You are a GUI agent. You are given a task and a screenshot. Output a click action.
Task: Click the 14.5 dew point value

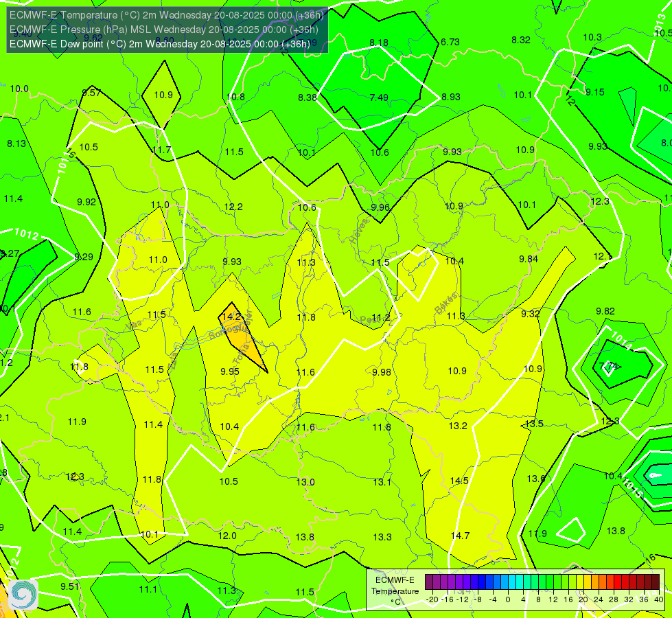(x=459, y=481)
